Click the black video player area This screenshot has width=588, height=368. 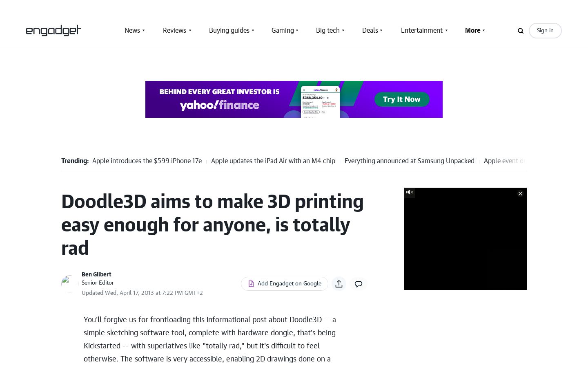[x=465, y=239]
